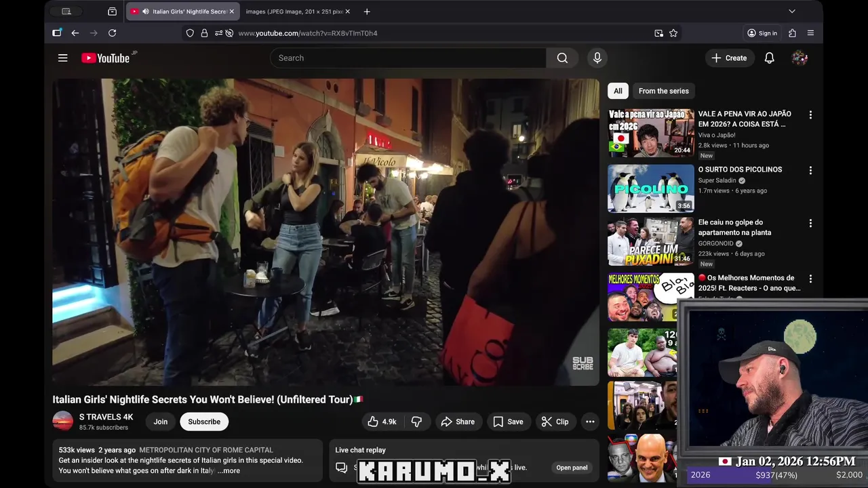Switch to the images JPEG tab
868x488 pixels.
(x=293, y=12)
